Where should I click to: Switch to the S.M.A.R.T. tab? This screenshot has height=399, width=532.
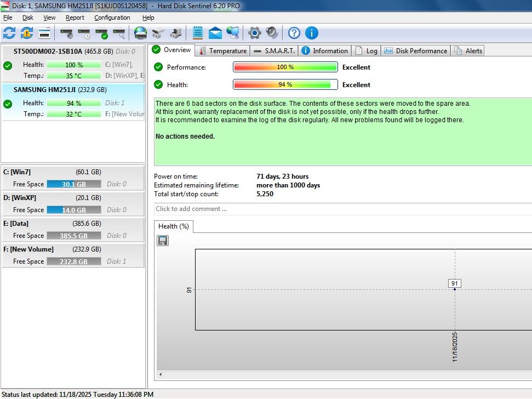(274, 50)
